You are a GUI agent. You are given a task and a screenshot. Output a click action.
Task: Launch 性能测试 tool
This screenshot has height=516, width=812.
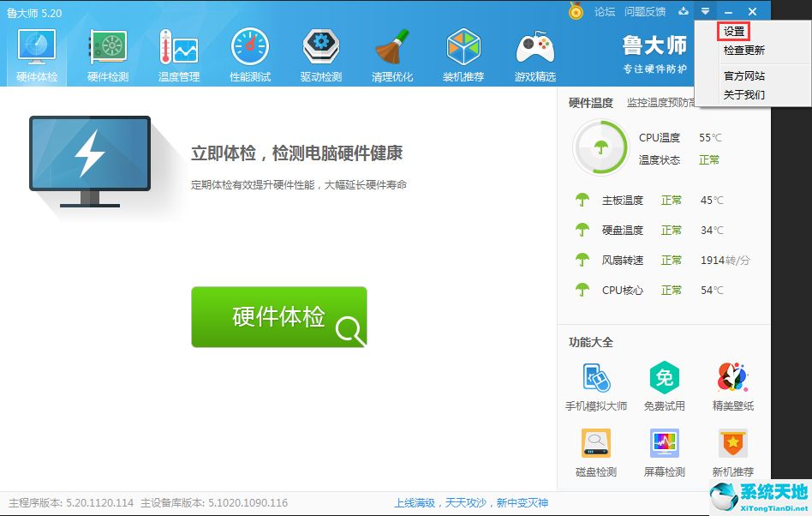tap(249, 51)
